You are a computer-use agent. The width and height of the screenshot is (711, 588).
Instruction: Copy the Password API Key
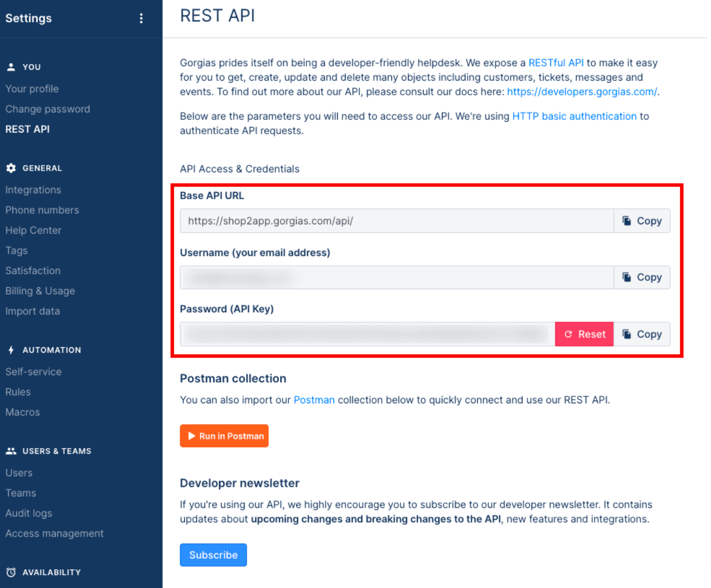(x=642, y=334)
